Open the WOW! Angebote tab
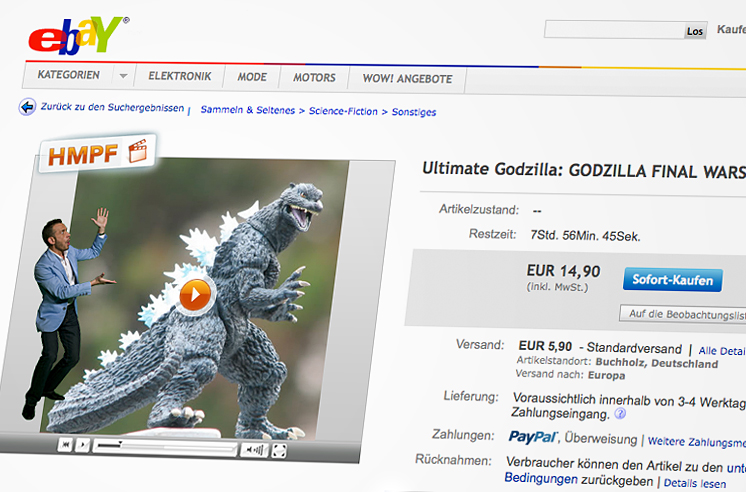 407,79
